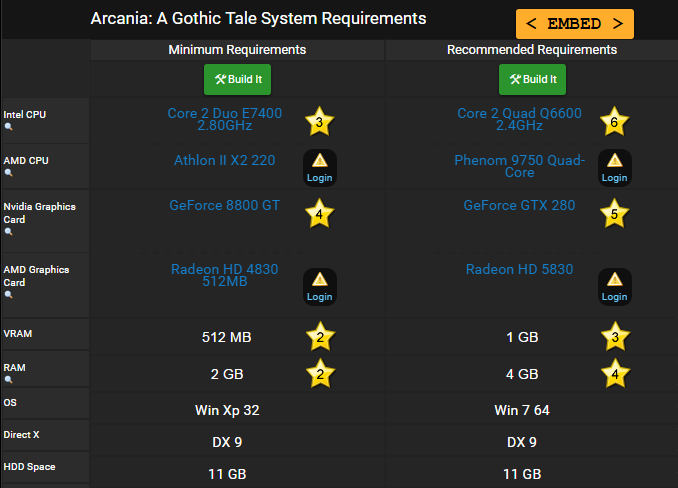Viewport: 678px width, 488px height.
Task: Open the GeForce GTX 280 link
Action: [x=519, y=205]
